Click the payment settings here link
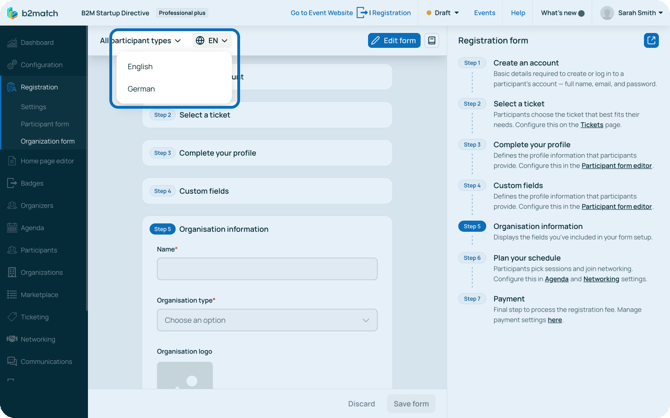Screen dimensions: 670x418 coord(555,320)
